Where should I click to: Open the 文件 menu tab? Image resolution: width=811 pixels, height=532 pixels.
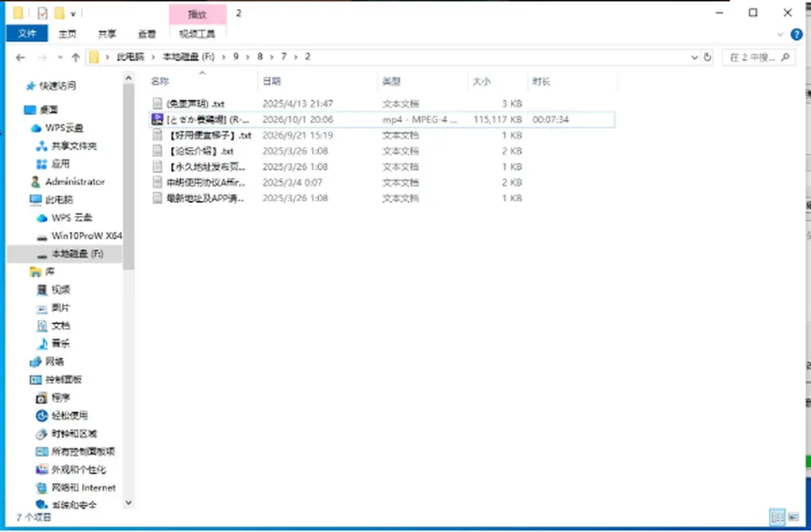coord(27,34)
